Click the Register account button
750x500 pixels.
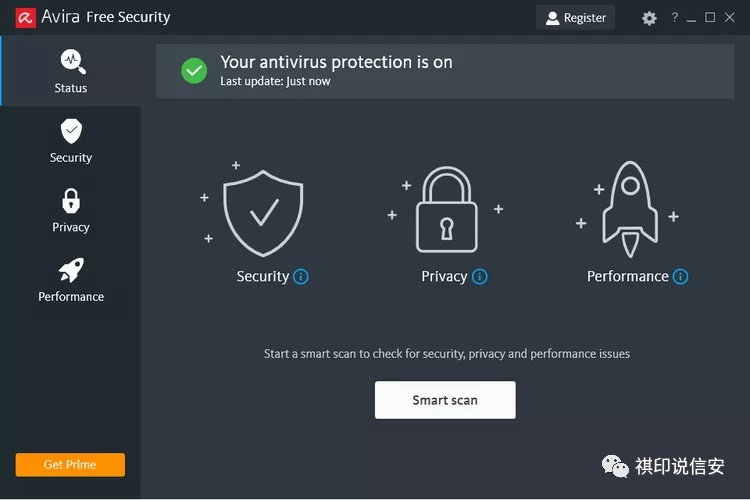(575, 18)
